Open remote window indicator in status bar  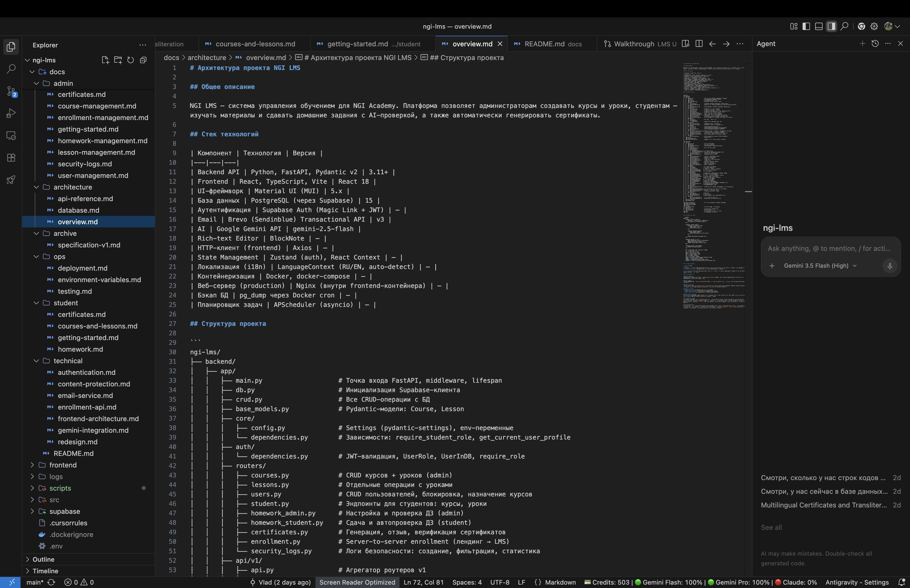(x=10, y=582)
